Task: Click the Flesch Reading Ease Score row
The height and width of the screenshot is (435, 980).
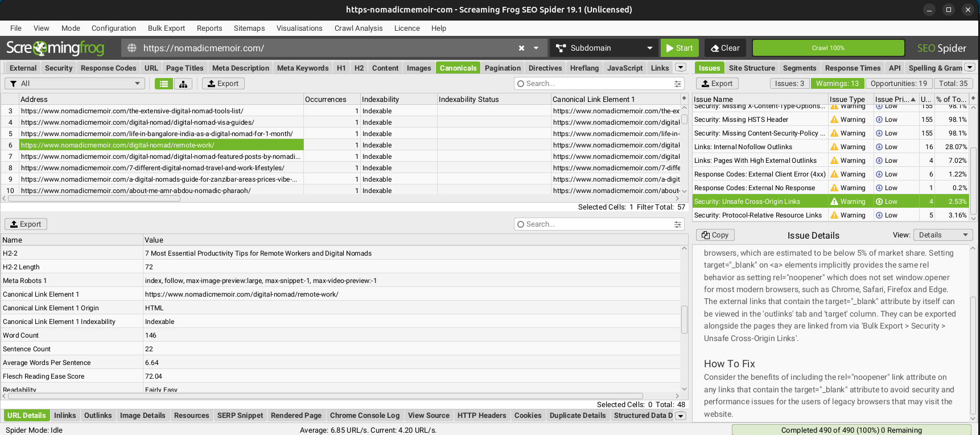Action: (340, 376)
